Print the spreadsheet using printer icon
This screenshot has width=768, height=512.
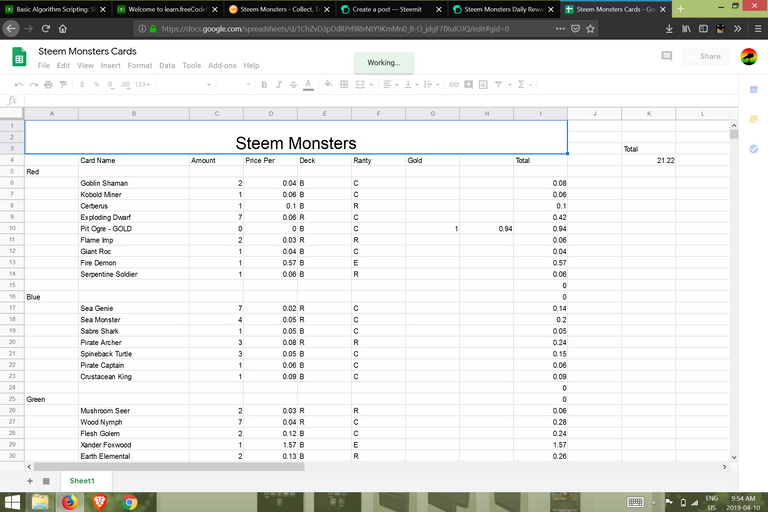tap(48, 85)
